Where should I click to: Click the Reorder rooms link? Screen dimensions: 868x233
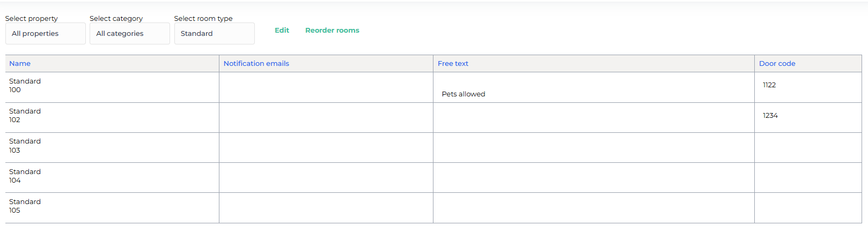pyautogui.click(x=332, y=31)
